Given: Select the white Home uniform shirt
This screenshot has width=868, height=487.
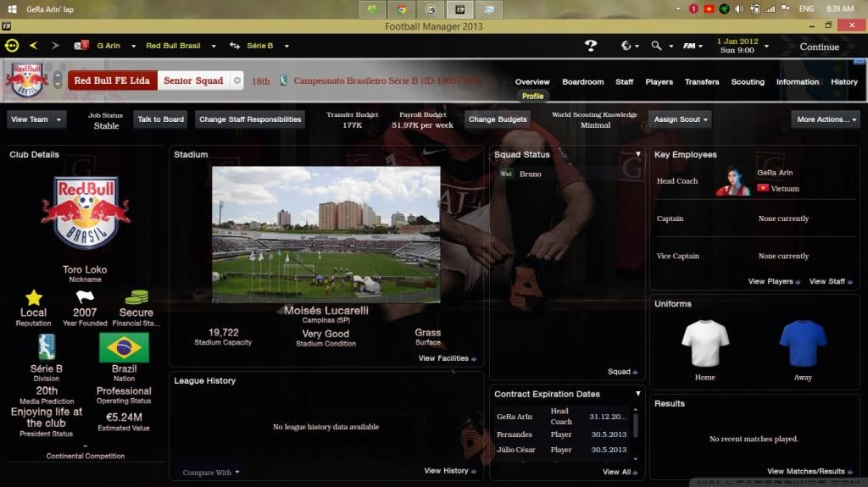Looking at the screenshot, I should (705, 343).
